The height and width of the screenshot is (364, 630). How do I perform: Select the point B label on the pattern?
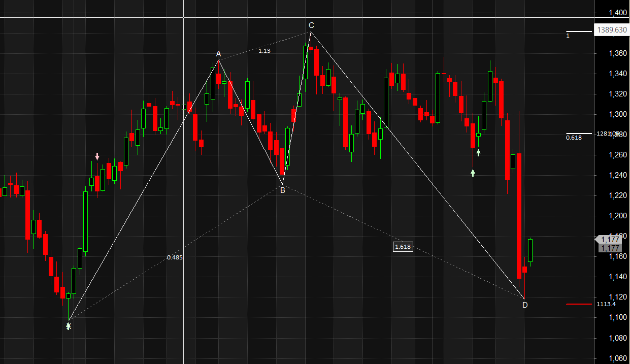[283, 190]
